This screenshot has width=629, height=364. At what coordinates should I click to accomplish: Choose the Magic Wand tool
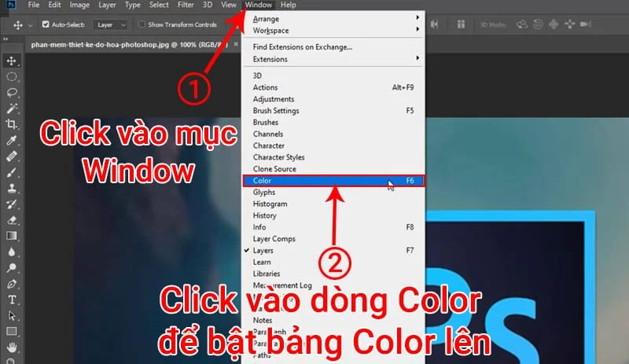tap(12, 108)
